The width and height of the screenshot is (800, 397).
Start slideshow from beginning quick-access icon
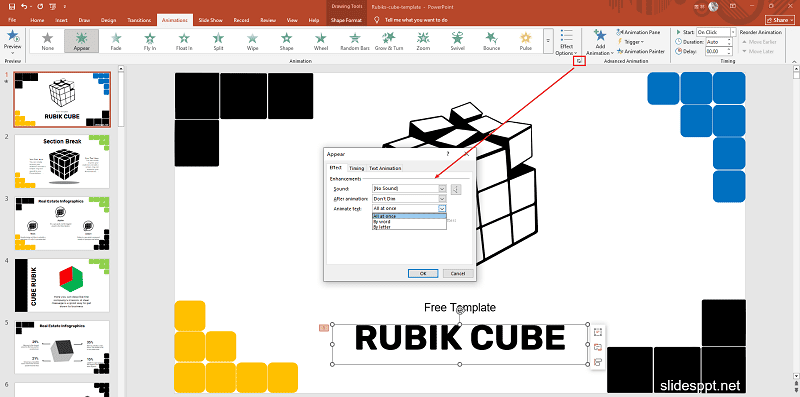(x=54, y=7)
